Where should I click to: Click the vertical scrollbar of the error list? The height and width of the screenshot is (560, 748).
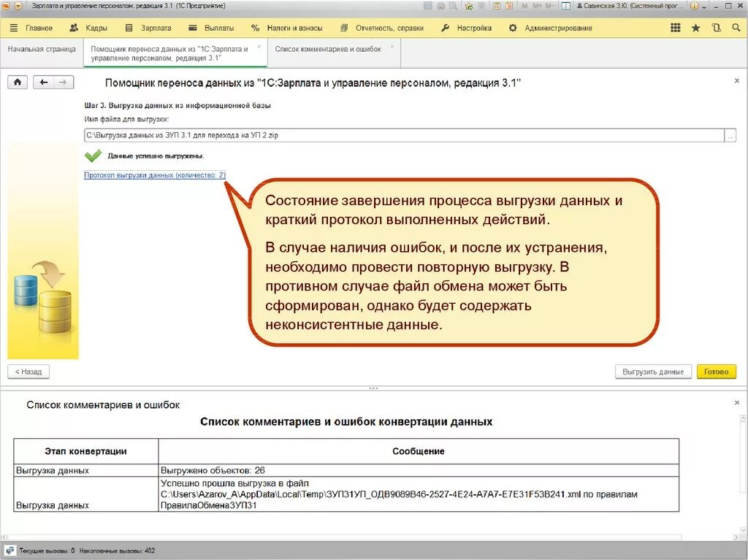click(x=743, y=474)
